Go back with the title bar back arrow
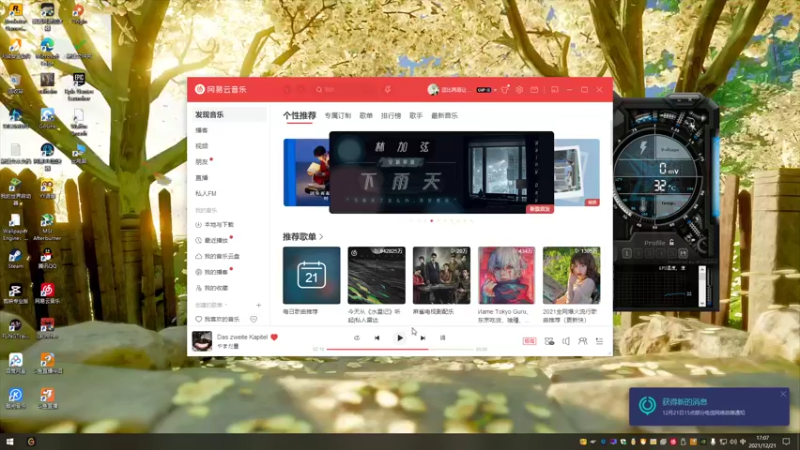This screenshot has height=450, width=800. [287, 90]
